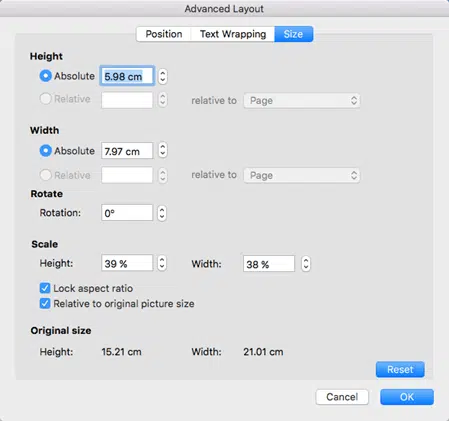Image resolution: width=449 pixels, height=421 pixels.
Task: Toggle Relative to original picture size checkbox
Action: pos(45,303)
